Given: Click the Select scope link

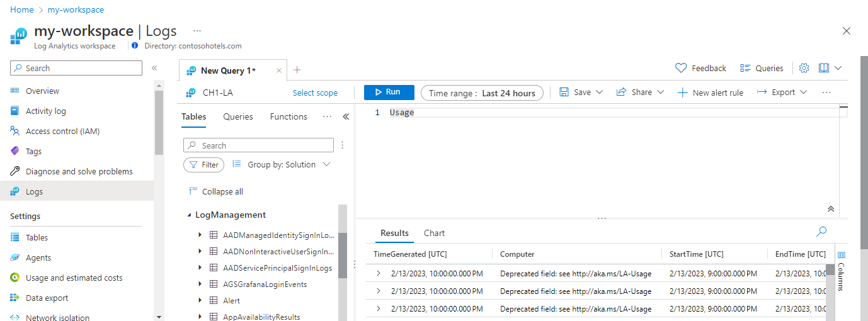Looking at the screenshot, I should point(315,93).
